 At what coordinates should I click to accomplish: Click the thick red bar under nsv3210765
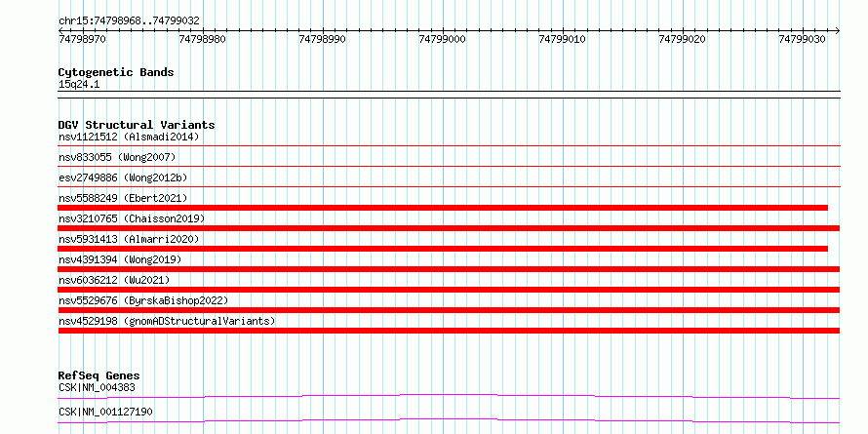click(x=449, y=228)
